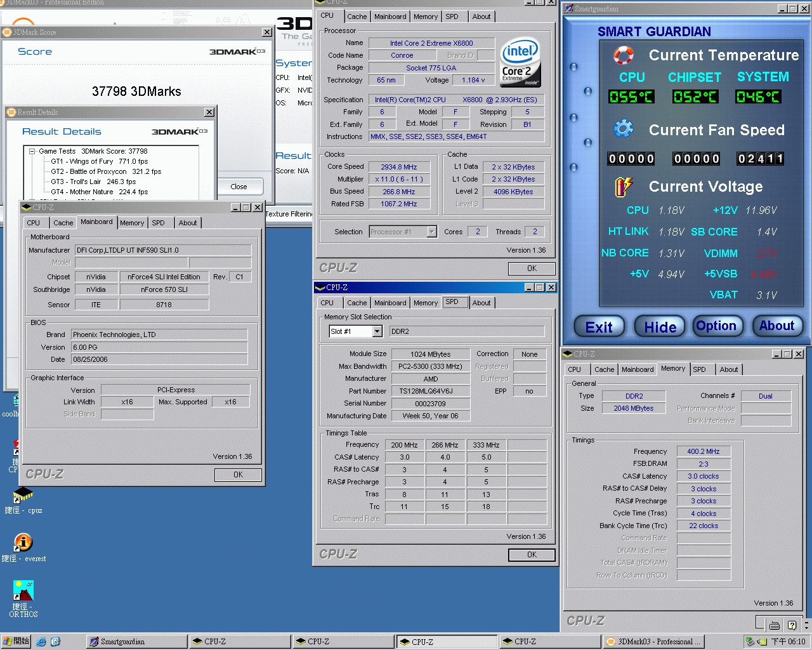Launch the ORTHOS desktop shortcut
Viewport: 812px width, 650px height.
[23, 592]
